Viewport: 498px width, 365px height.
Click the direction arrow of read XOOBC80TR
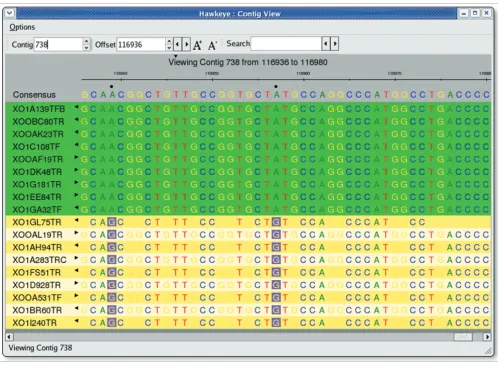pyautogui.click(x=76, y=119)
